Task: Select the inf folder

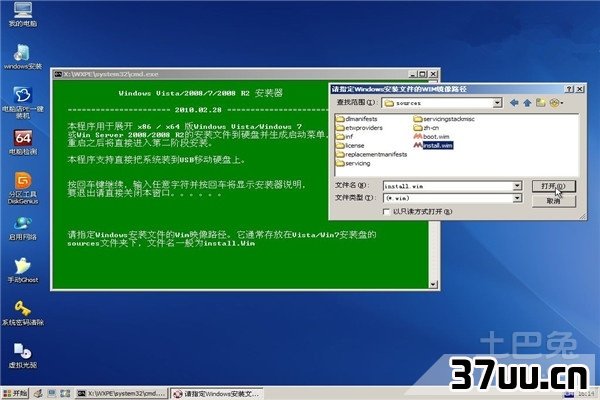Action: [x=344, y=136]
